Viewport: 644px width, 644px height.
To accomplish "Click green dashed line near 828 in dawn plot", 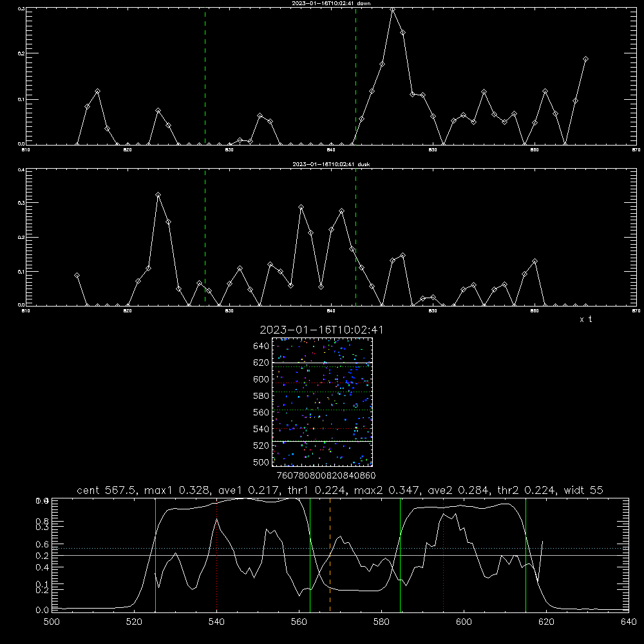I will pos(205,77).
